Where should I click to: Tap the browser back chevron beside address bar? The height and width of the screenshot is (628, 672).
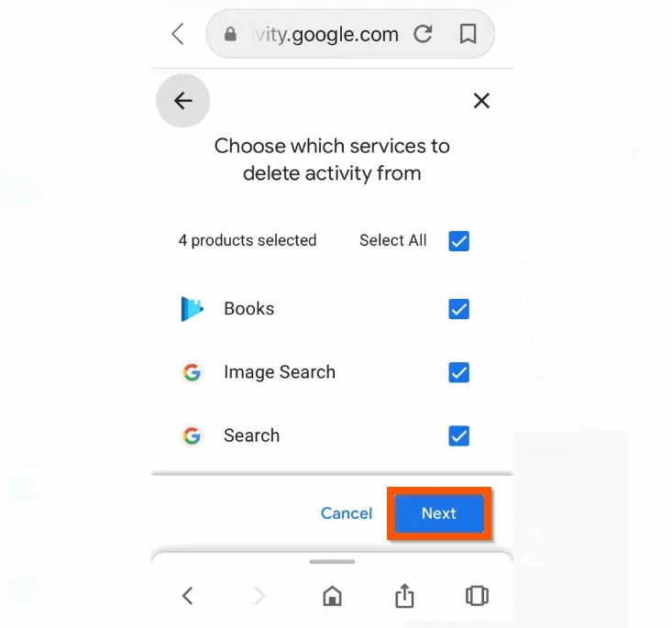[178, 34]
